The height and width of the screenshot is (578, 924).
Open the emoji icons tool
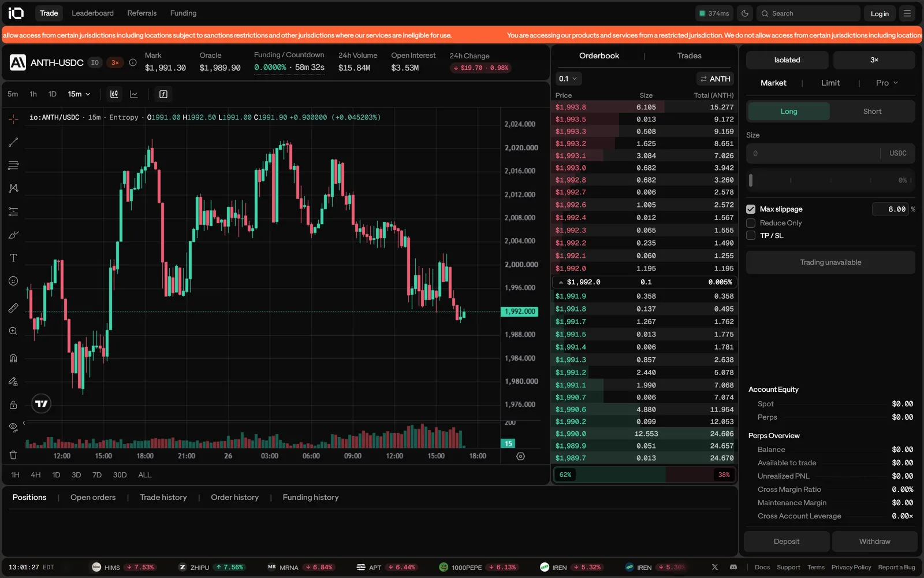[x=13, y=281]
